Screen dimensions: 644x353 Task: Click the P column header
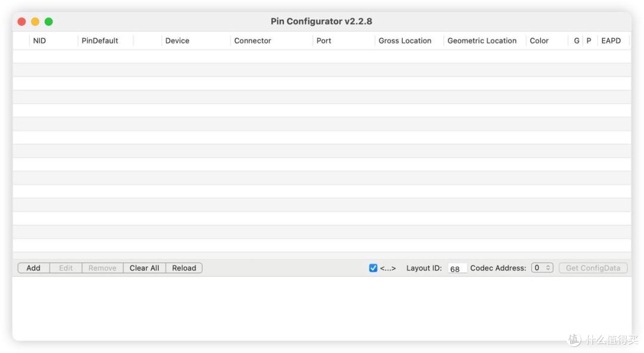click(589, 41)
